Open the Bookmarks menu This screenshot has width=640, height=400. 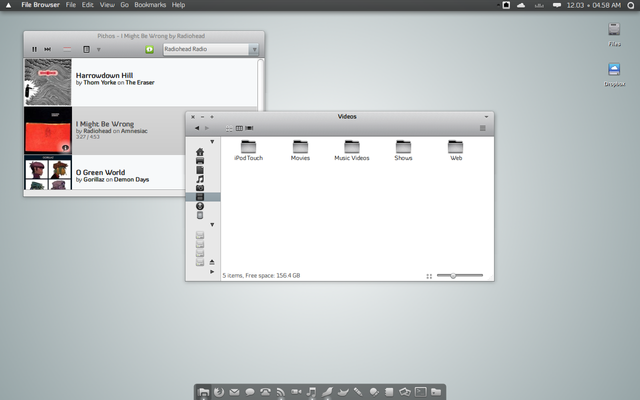[150, 5]
